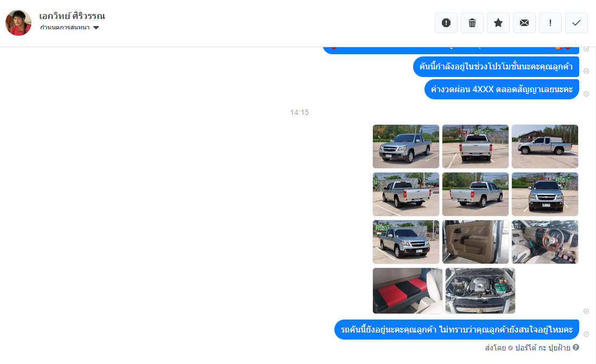Viewport: 596px width, 364px height.
Task: Open the contact's profile picture
Action: pyautogui.click(x=18, y=23)
